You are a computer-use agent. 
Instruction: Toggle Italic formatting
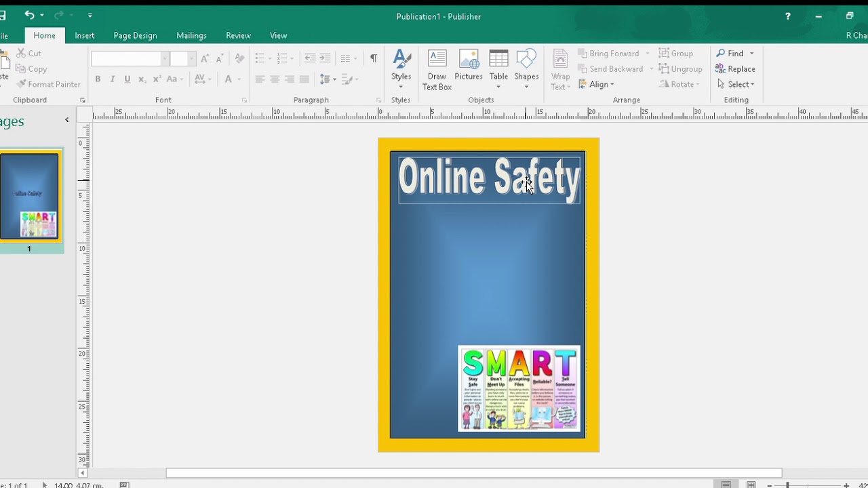tap(113, 79)
